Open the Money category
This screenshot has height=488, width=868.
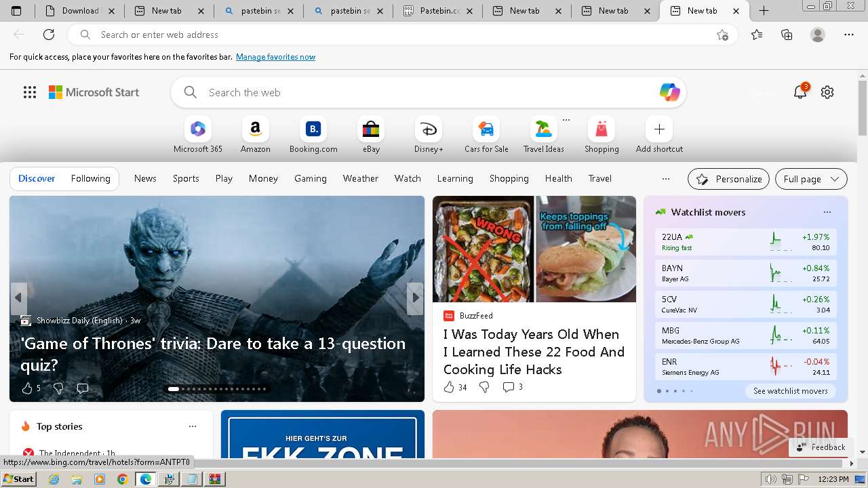263,178
